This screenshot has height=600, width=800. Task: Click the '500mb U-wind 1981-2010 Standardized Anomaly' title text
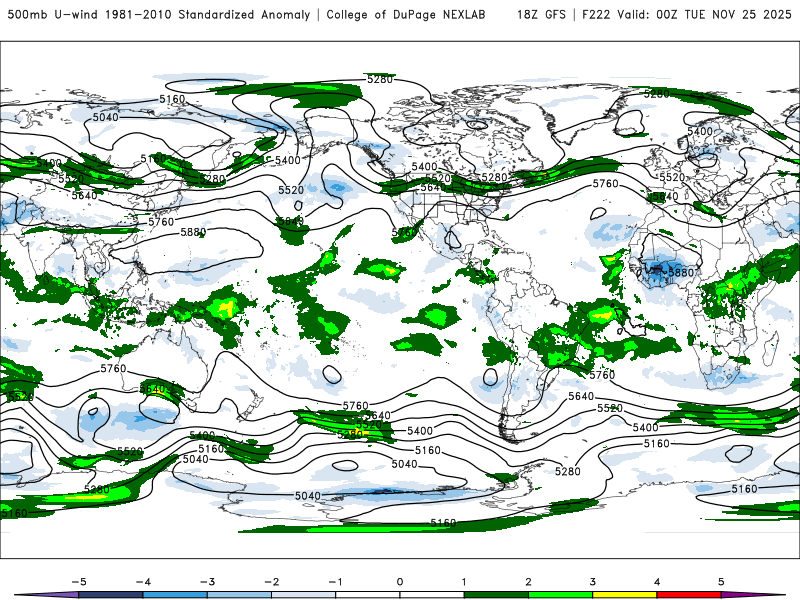pos(159,14)
